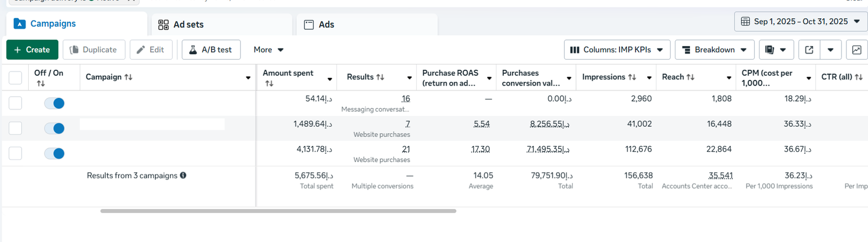Screen dimensions: 868x242
Task: Toggle off the campaign with 4,131.78 spent
Action: [54, 154]
